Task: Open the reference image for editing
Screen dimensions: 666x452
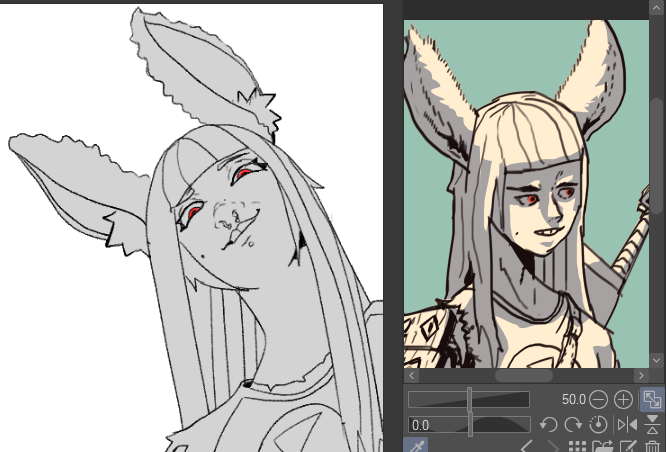Action: click(x=627, y=446)
